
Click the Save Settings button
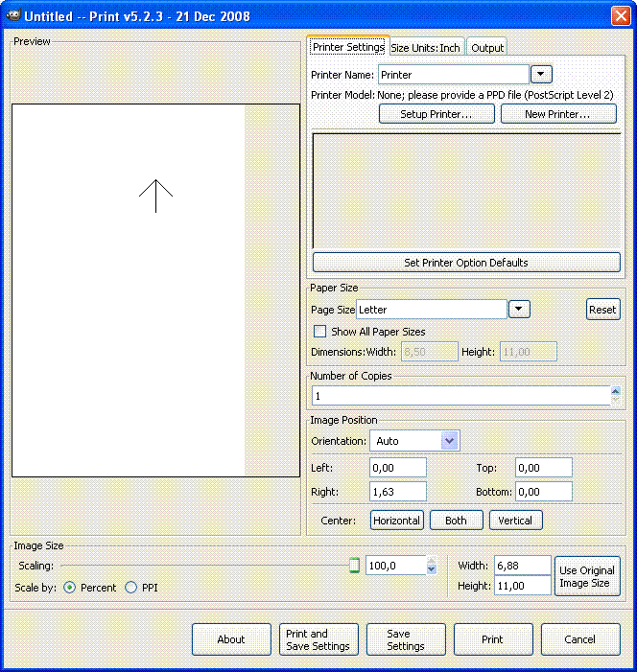(x=406, y=639)
